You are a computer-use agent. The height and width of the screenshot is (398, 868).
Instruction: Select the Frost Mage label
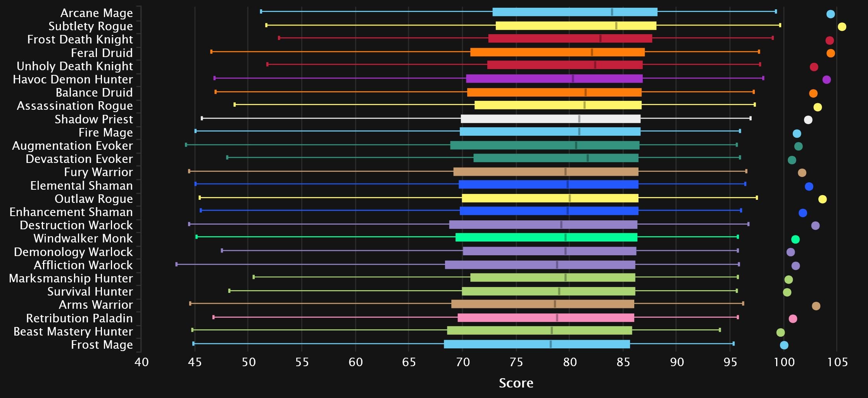[102, 345]
